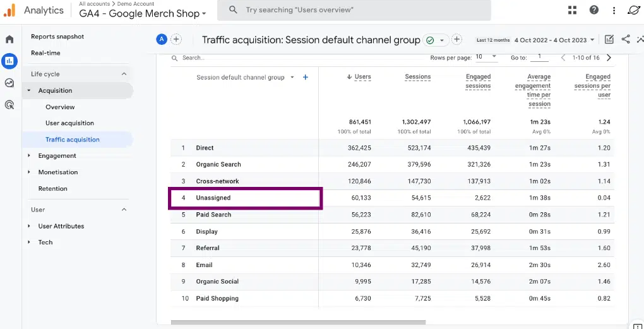Add a secondary dimension with blue plus
644x329 pixels.
click(x=306, y=77)
